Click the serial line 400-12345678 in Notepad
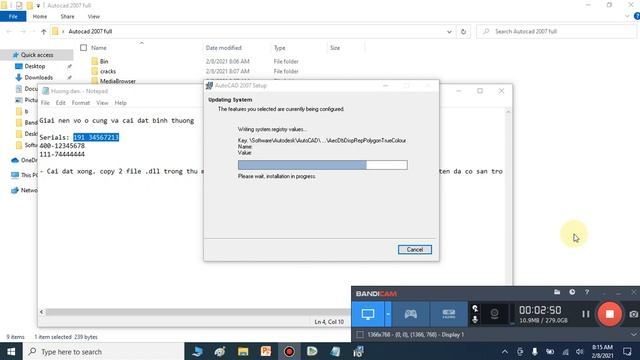The image size is (640, 360). tap(62, 146)
